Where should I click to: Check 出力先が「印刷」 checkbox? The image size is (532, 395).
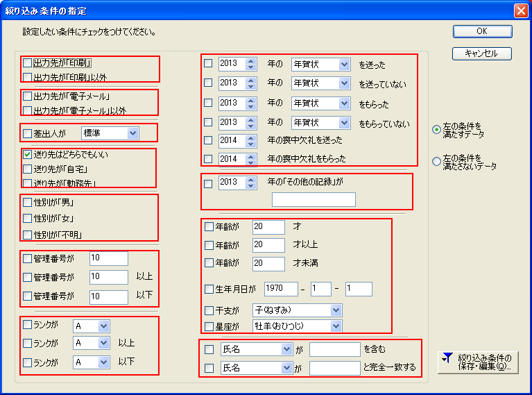pyautogui.click(x=28, y=63)
